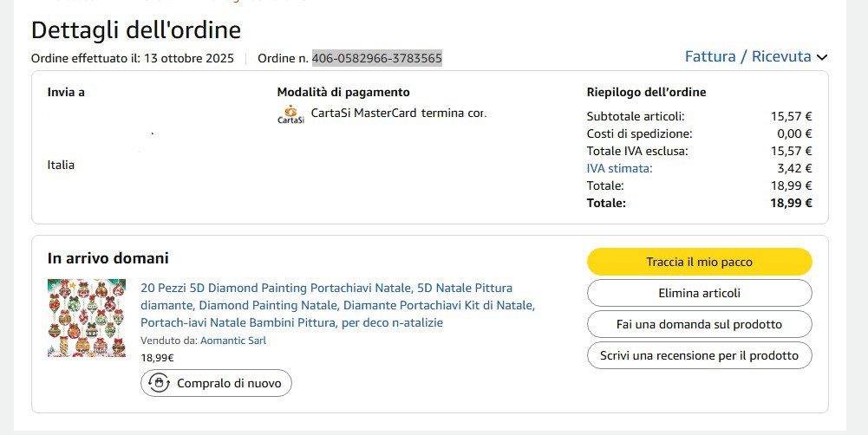Click the order date 13 ottobre 2025
The image size is (868, 435).
click(189, 59)
